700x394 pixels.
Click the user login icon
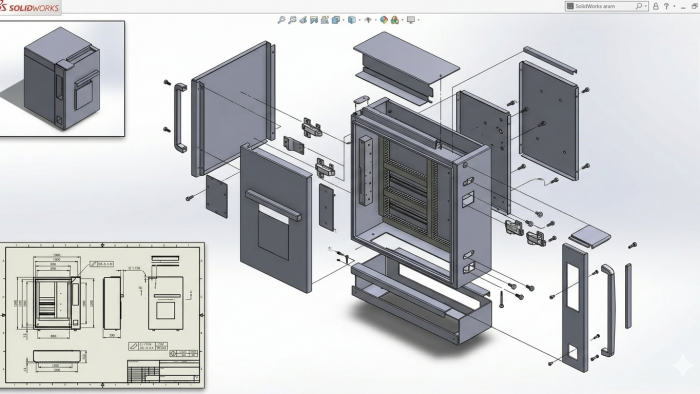point(656,6)
